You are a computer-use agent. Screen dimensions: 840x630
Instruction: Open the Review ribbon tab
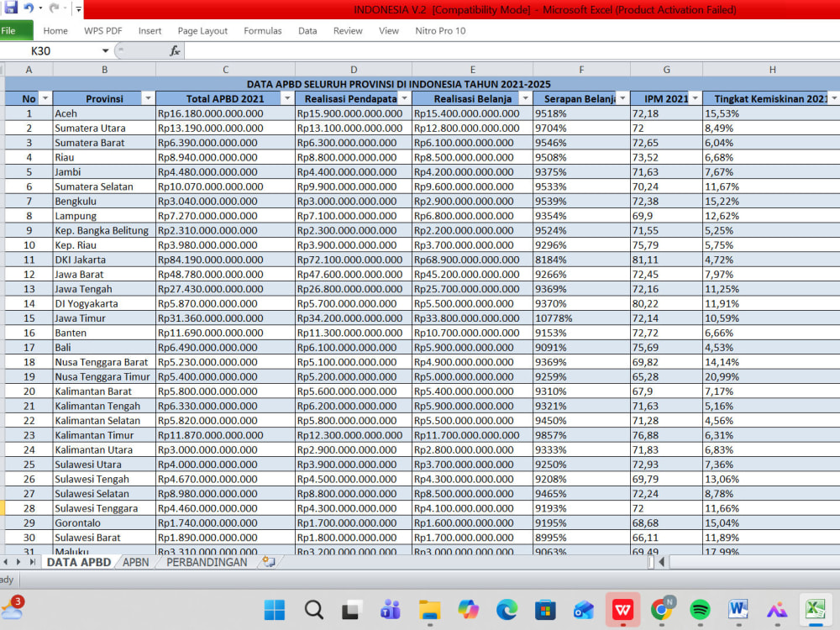tap(348, 31)
